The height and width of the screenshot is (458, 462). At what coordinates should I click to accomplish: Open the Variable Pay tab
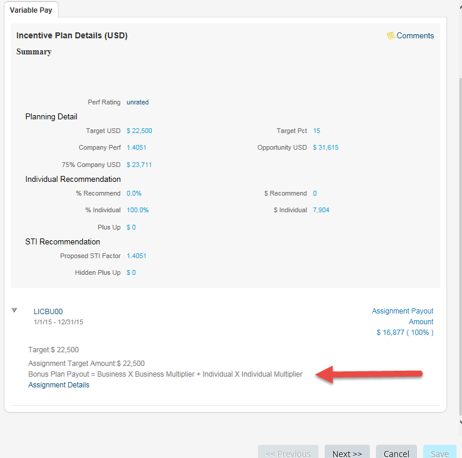(31, 10)
